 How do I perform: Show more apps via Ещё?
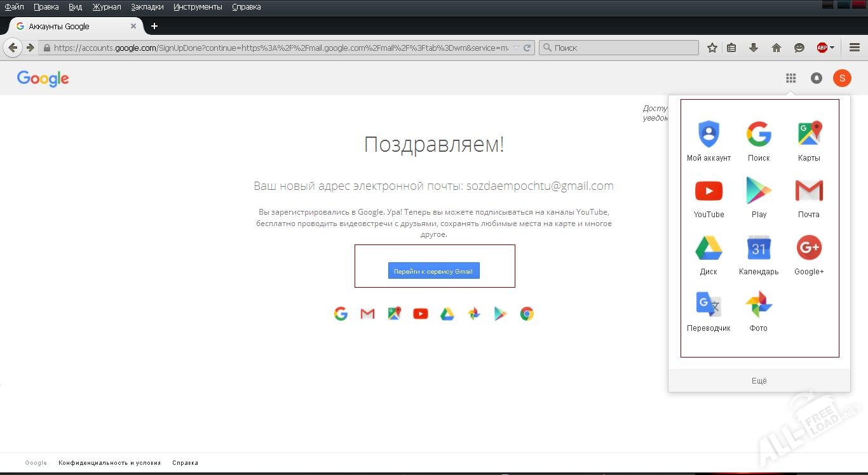point(759,380)
